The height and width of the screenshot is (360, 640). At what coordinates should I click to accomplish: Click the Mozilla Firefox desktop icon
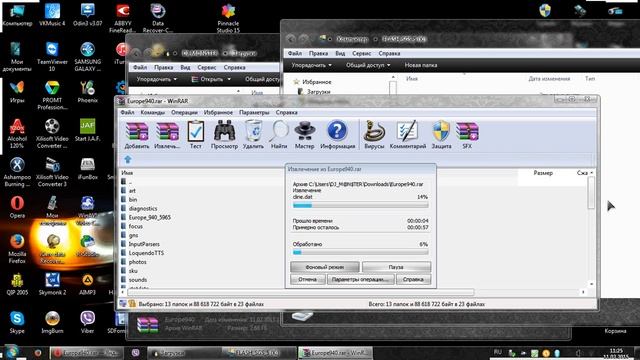point(17,248)
